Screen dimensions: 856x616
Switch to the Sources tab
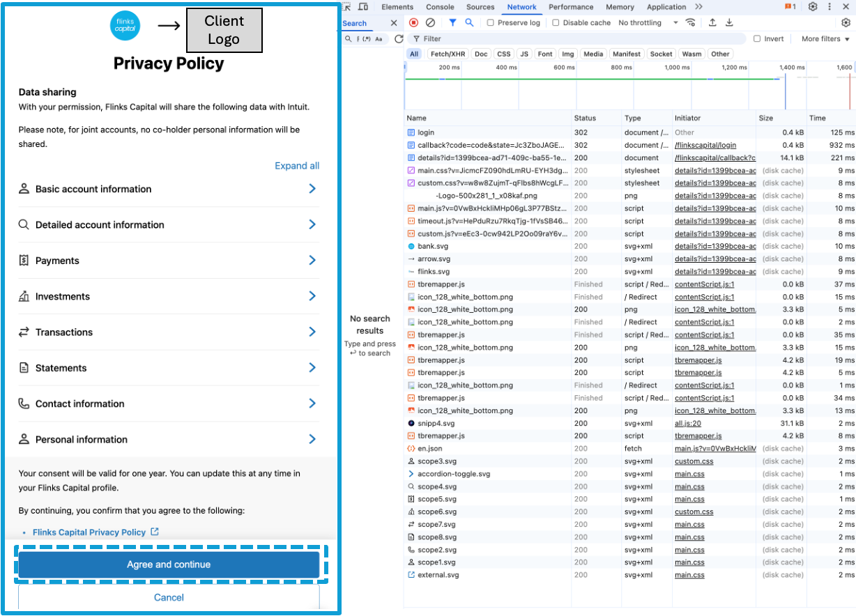[480, 7]
